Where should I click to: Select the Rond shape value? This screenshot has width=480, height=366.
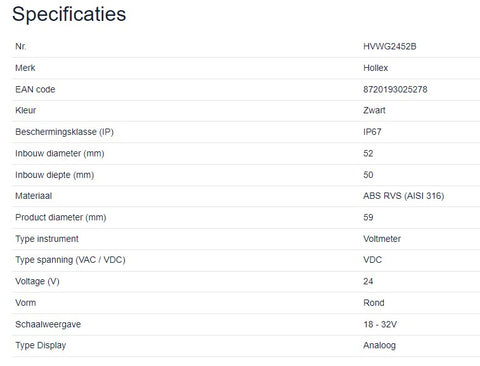[x=374, y=303]
